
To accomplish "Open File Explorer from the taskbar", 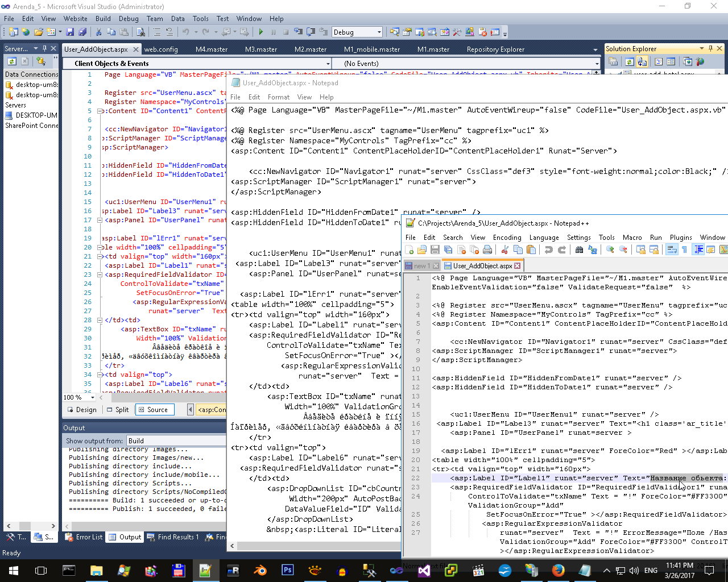I will coord(96,570).
